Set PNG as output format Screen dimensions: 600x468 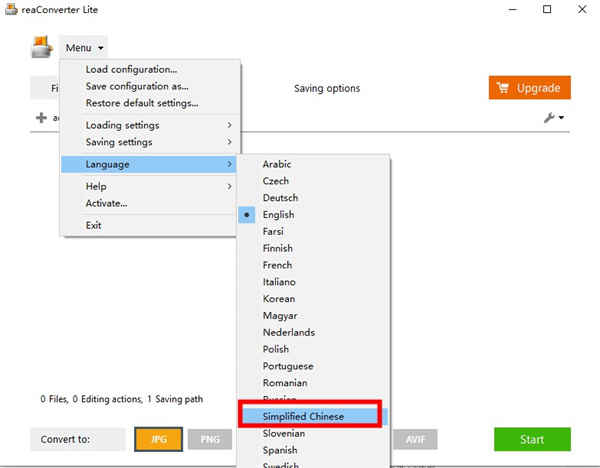210,440
